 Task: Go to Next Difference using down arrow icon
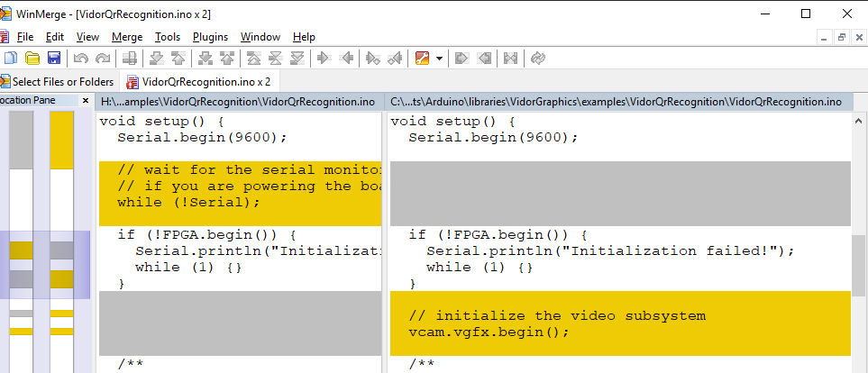(157, 58)
